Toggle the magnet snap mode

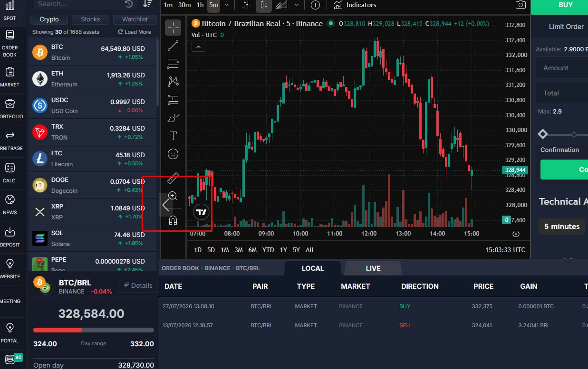tap(173, 220)
